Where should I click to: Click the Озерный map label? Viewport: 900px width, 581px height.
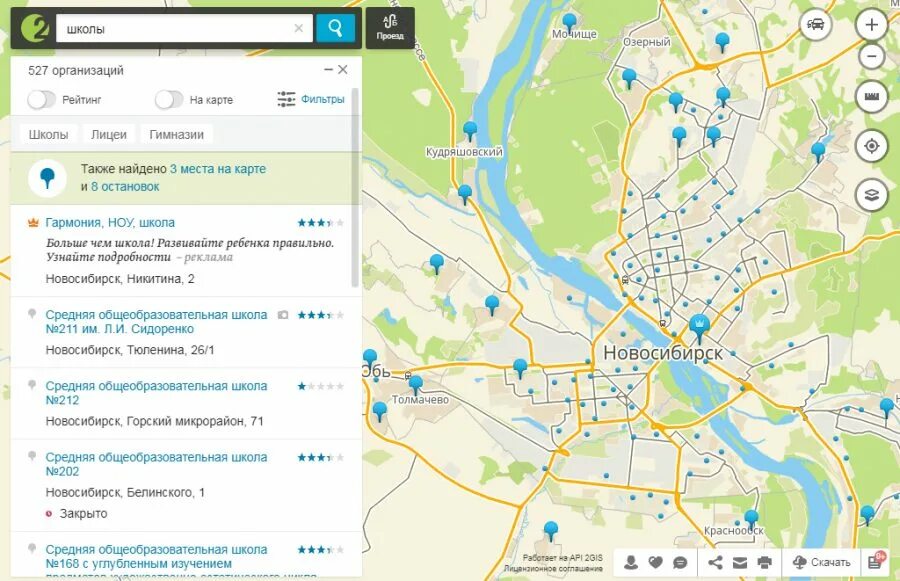pyautogui.click(x=646, y=42)
